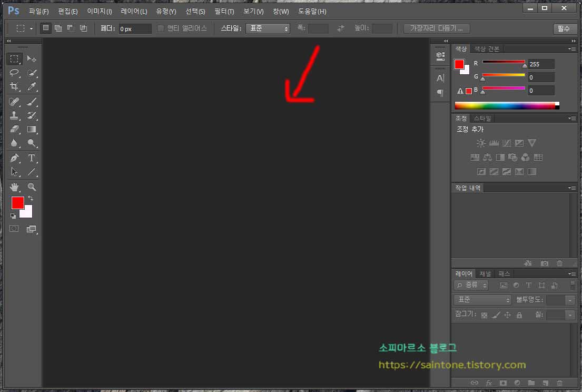Viewport: 582px width, 392px height.
Task: Open the 필수 workspace switcher
Action: click(x=564, y=28)
